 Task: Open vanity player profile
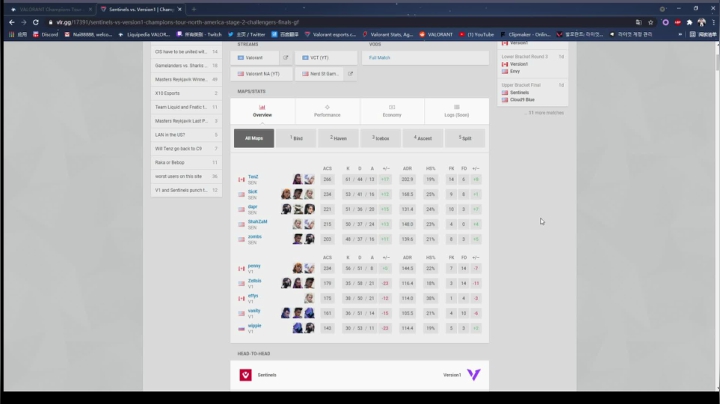(254, 311)
